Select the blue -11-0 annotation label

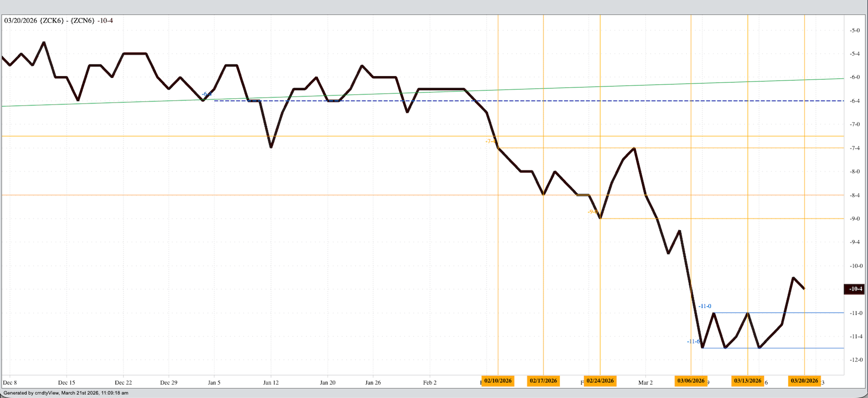click(x=704, y=306)
